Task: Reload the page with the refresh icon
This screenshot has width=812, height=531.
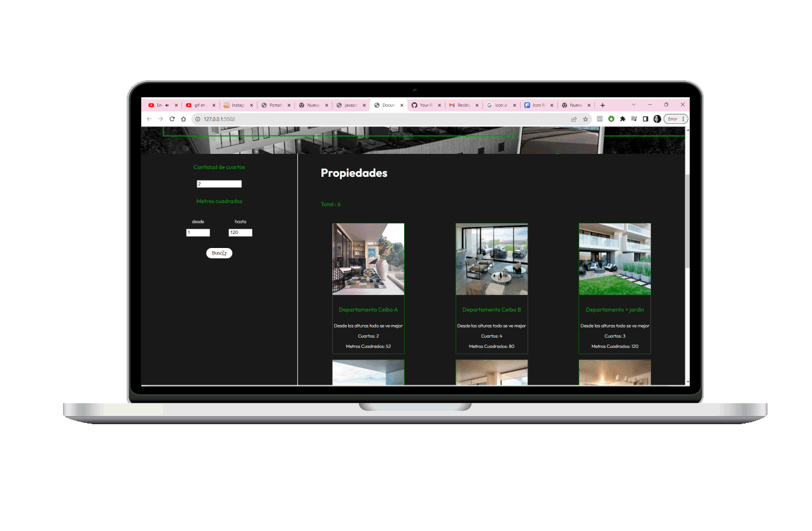Action: pyautogui.click(x=172, y=119)
